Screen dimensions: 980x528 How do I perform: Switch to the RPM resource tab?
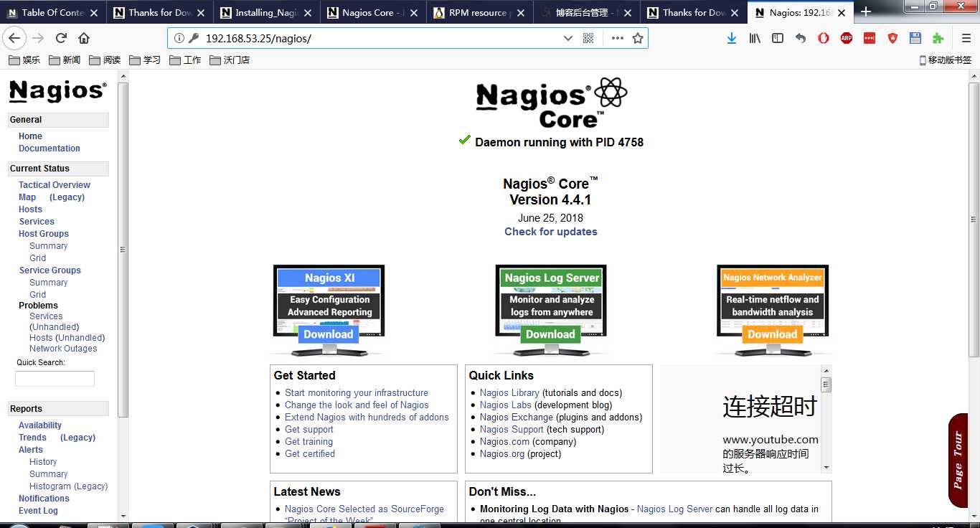480,12
